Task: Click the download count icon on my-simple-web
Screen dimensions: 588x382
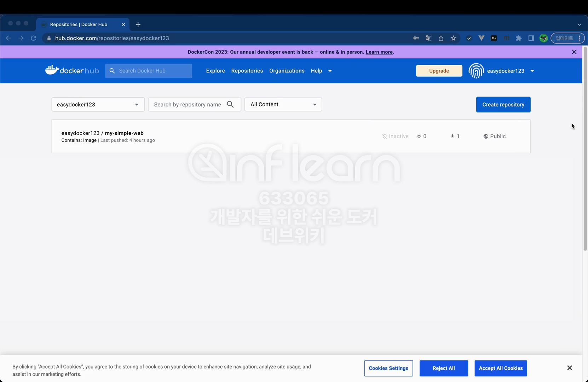Action: click(452, 136)
